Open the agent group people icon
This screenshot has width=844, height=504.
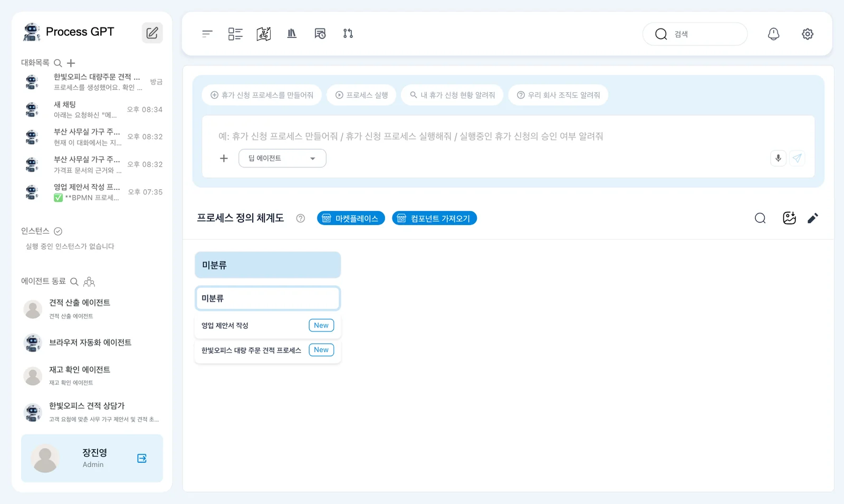89,282
